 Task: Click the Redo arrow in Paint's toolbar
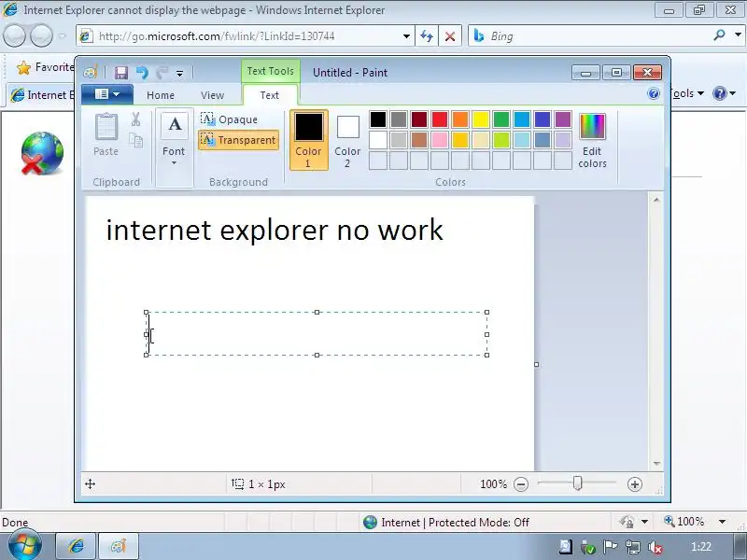pos(162,73)
